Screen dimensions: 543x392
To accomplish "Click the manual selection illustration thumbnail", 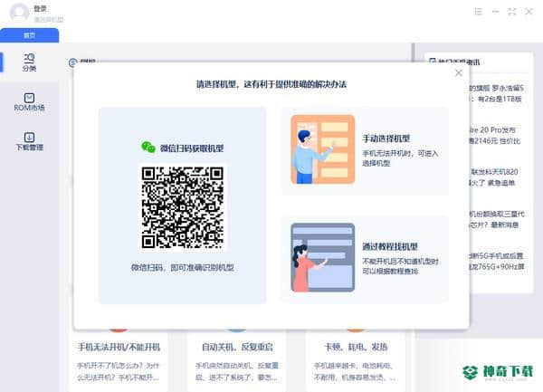I will click(x=323, y=149).
